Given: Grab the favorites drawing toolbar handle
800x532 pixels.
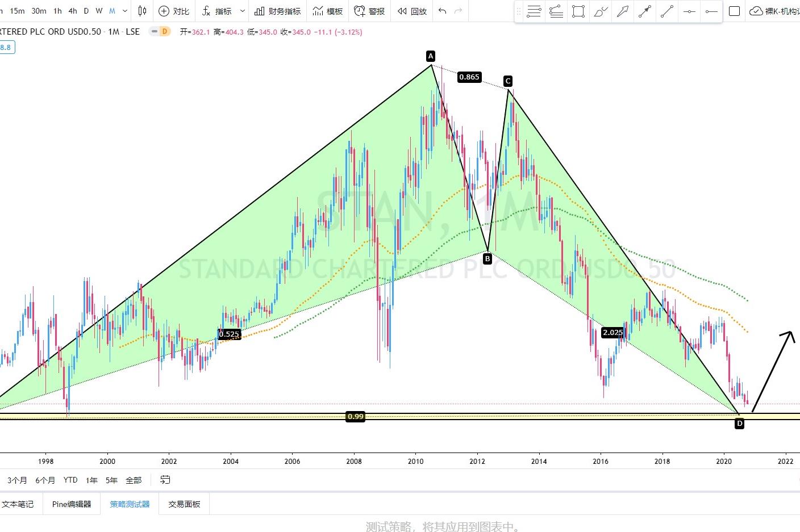Looking at the screenshot, I should tap(518, 11).
